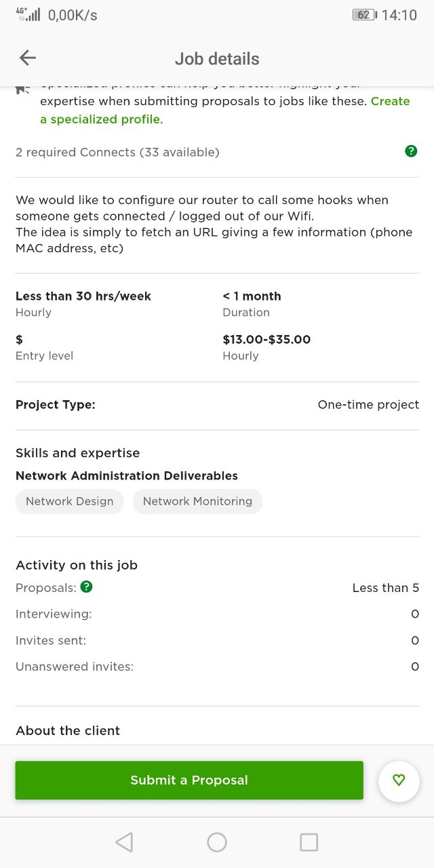Tap the 4G signal strength icon
Image resolution: width=434 pixels, height=868 pixels.
coord(28,14)
